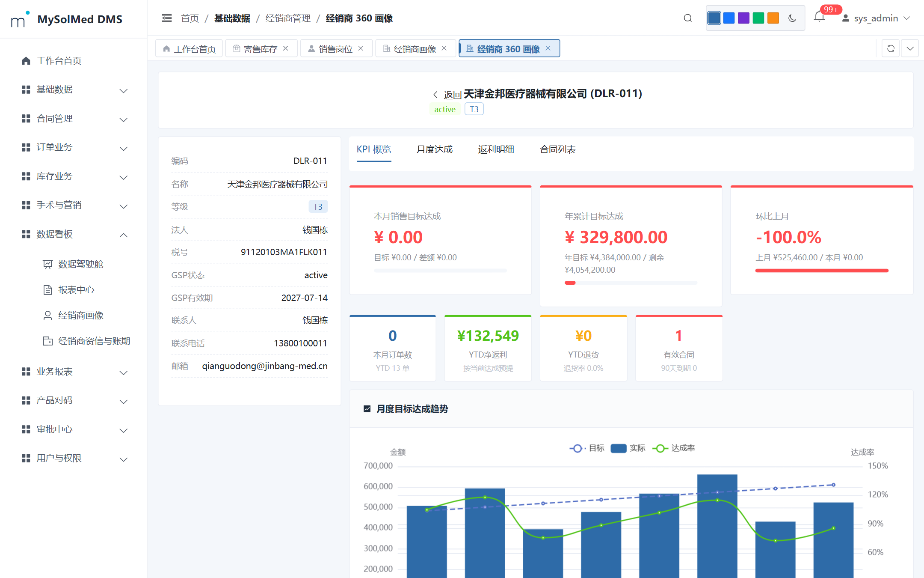Open the search magnifier in the header
924x578 pixels.
point(688,18)
